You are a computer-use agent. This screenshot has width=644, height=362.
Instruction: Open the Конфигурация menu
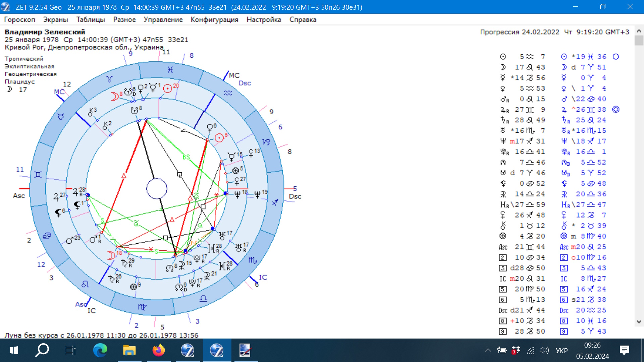(x=214, y=19)
